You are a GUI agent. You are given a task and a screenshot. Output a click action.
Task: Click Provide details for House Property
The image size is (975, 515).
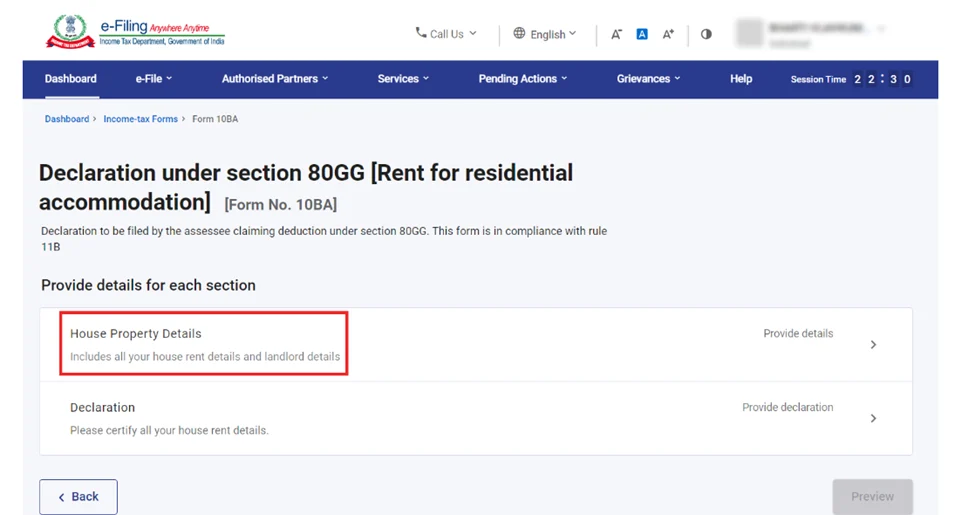(x=798, y=333)
